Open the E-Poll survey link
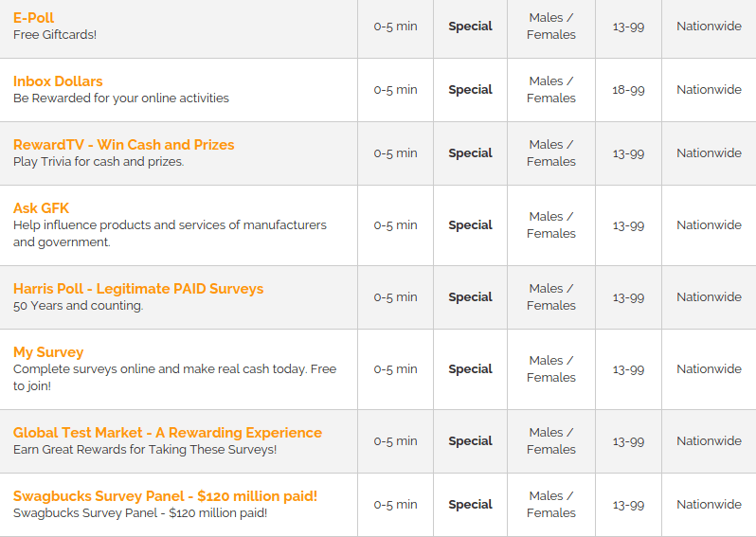 [33, 18]
